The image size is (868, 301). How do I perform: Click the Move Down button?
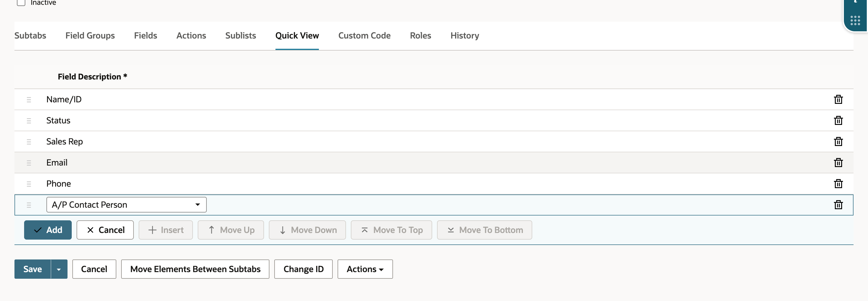(307, 230)
